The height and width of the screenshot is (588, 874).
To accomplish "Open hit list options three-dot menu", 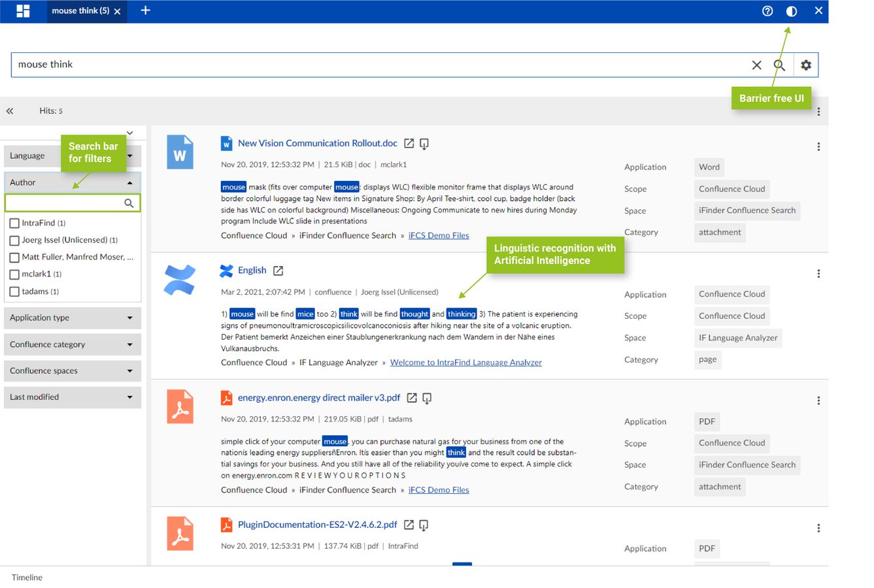I will [818, 112].
